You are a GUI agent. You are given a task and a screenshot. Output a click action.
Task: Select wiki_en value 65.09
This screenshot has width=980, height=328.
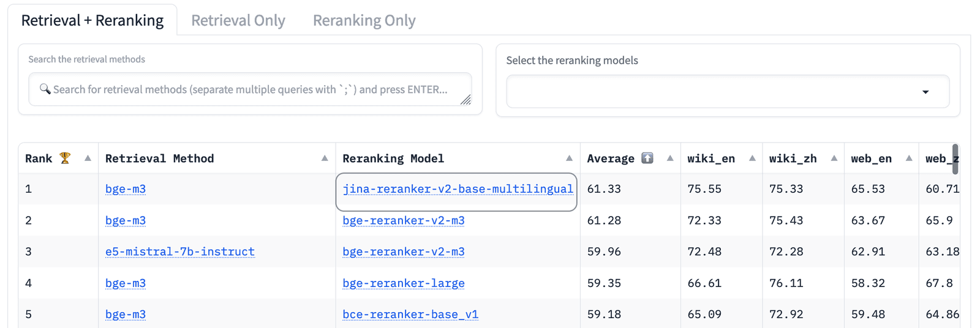click(x=704, y=315)
